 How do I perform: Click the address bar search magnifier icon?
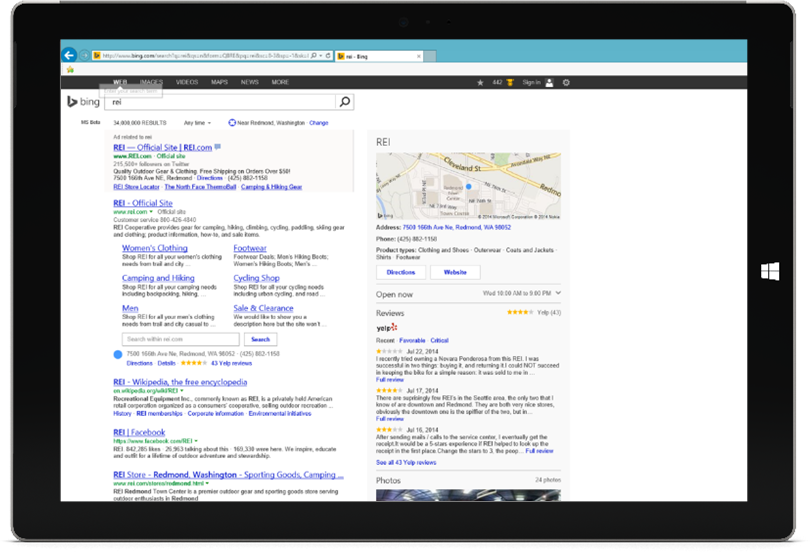coord(314,55)
